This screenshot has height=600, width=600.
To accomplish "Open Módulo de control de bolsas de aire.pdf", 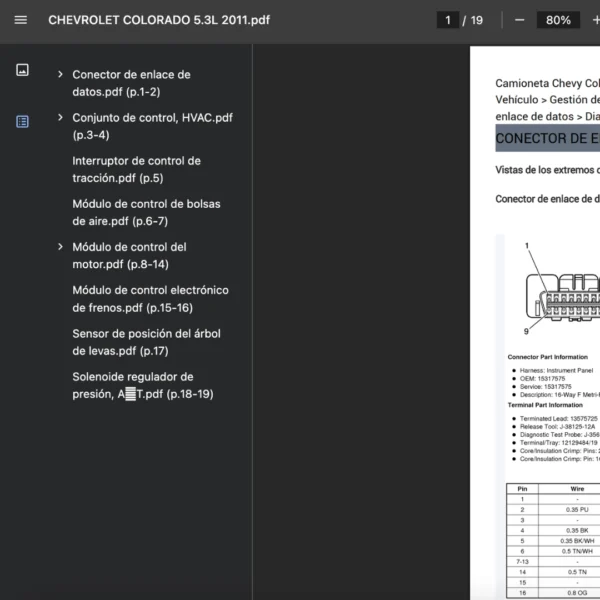I will tap(146, 212).
